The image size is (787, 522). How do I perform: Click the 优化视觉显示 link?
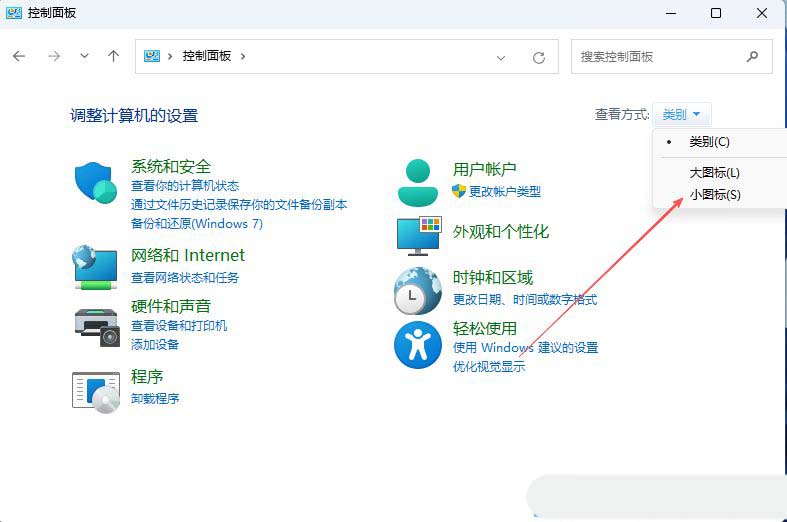coord(489,366)
